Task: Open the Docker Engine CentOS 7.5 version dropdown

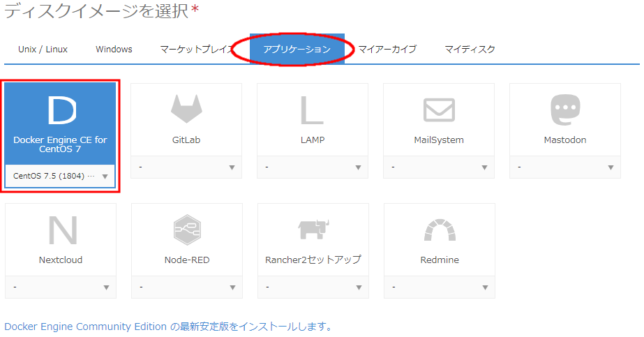Action: pyautogui.click(x=61, y=176)
